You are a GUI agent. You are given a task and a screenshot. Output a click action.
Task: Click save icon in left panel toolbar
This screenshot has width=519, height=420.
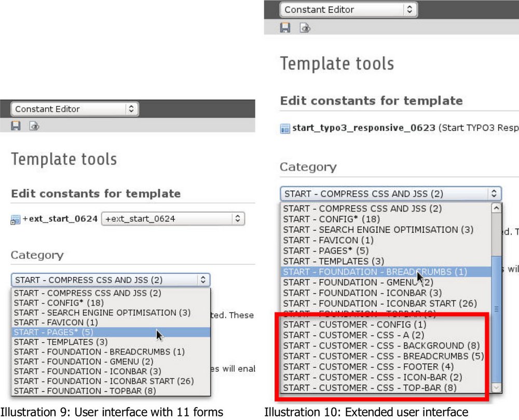[16, 125]
